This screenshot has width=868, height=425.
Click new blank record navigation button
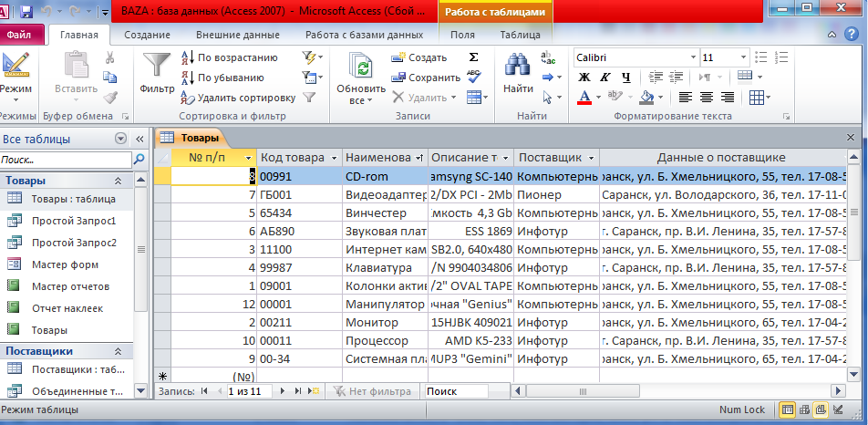coord(315,391)
